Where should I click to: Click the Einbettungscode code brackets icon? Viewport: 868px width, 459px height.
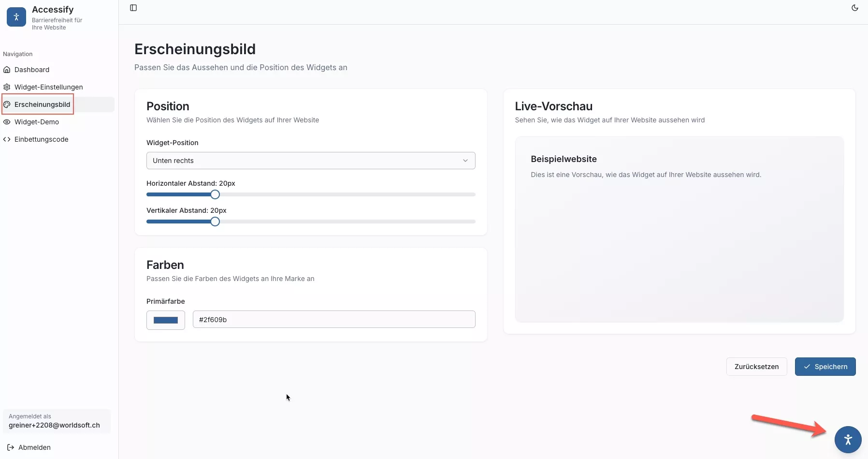tap(7, 139)
